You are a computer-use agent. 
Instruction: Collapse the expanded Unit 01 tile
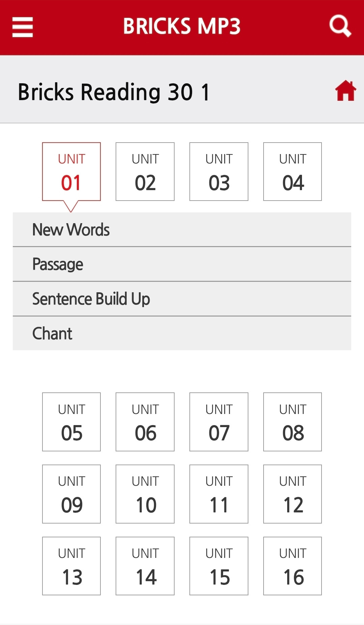[71, 172]
